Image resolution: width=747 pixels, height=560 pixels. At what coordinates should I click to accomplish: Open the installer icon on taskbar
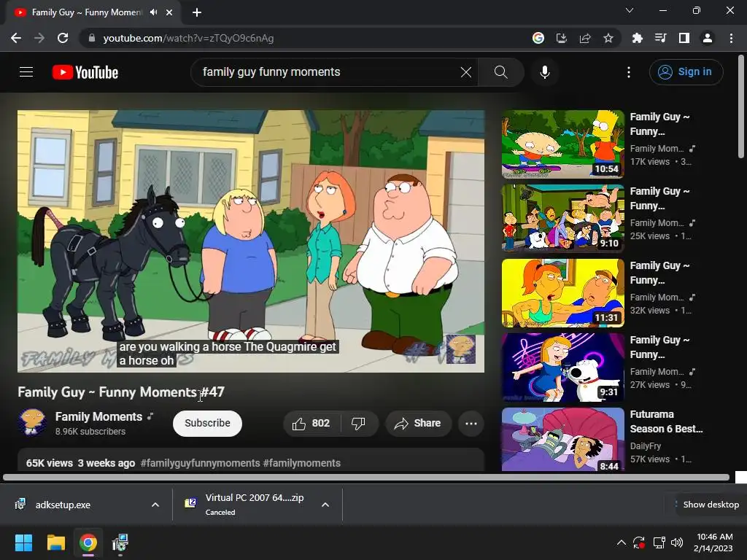pyautogui.click(x=120, y=542)
